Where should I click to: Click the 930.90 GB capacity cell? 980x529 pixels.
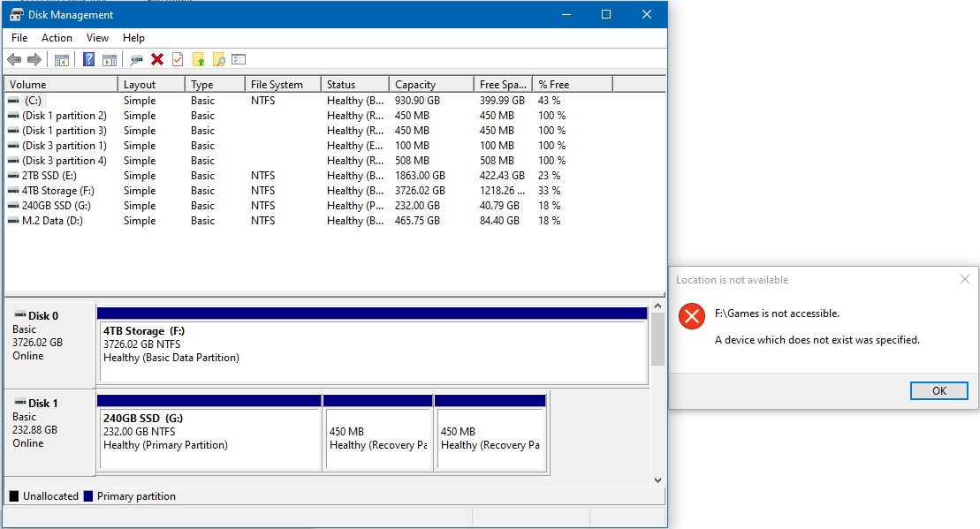pyautogui.click(x=417, y=101)
